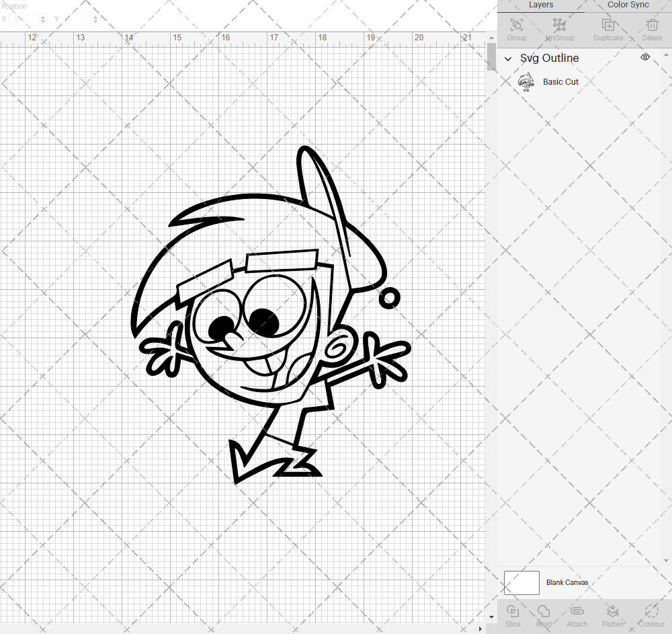Click the canvas scrollbar down arrow
Viewport: 672px width, 634px height.
[x=491, y=617]
